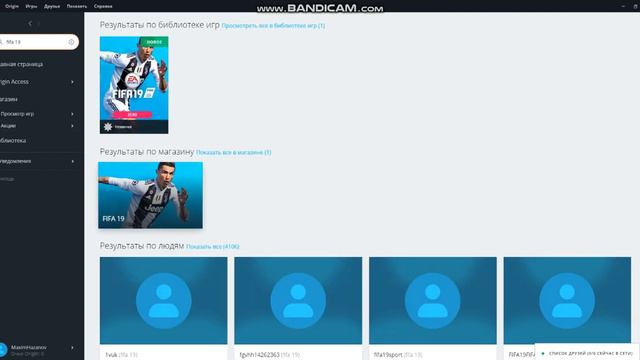640x360 pixels.
Task: Open the Друзья menu
Action: tap(52, 6)
